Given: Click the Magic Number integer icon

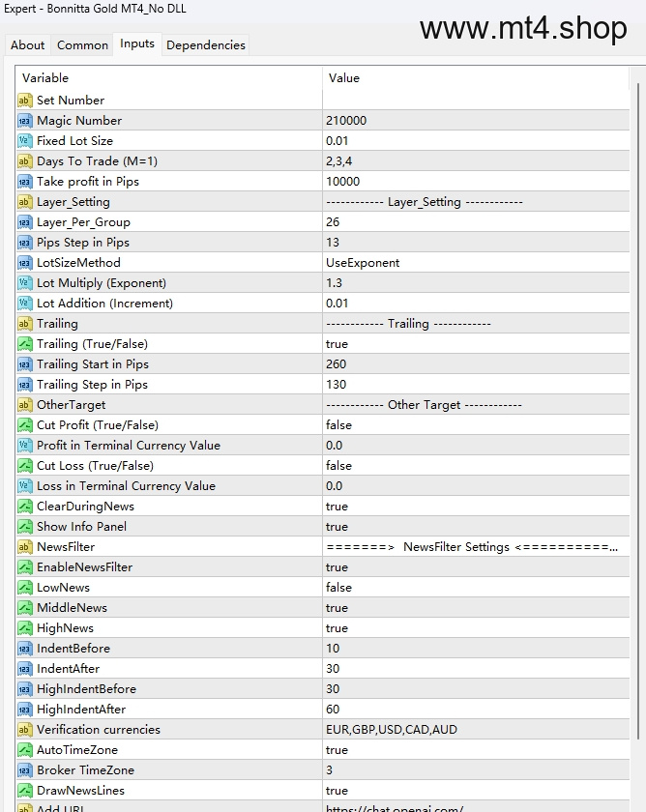Looking at the screenshot, I should pos(25,121).
